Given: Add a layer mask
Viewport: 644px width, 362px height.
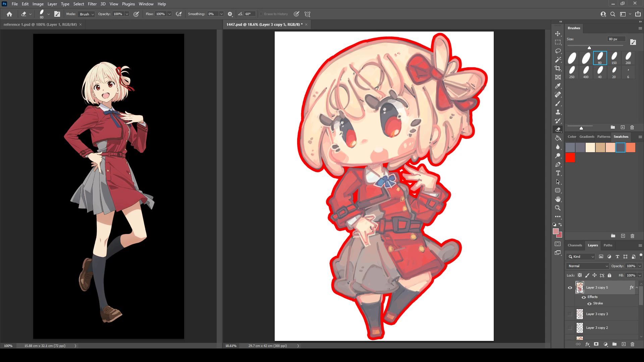Looking at the screenshot, I should click(x=596, y=344).
